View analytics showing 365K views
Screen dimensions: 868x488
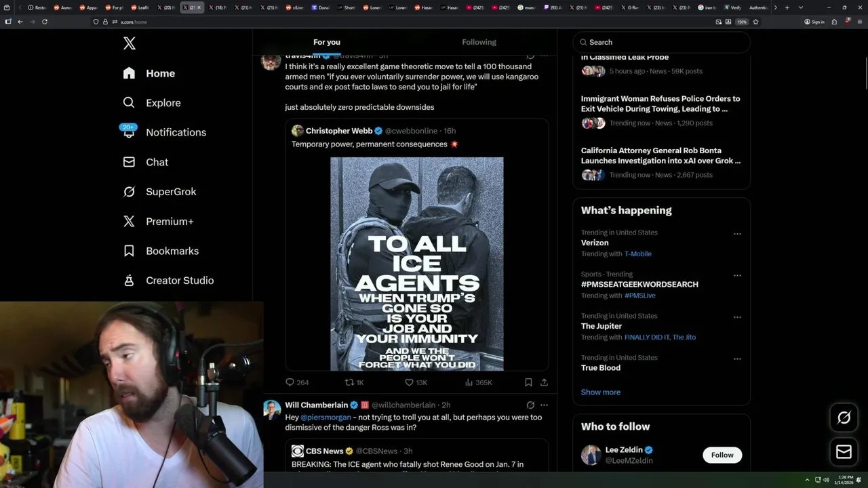[479, 382]
